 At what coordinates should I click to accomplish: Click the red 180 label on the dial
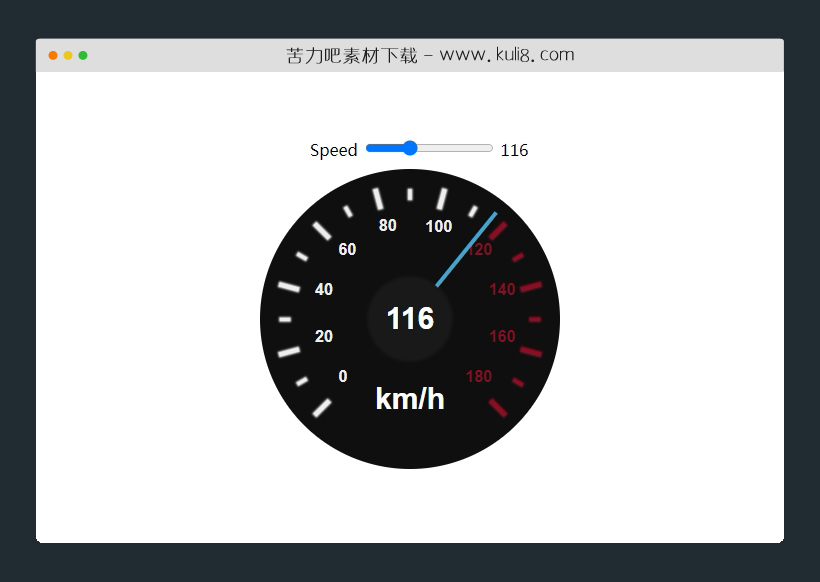point(479,376)
